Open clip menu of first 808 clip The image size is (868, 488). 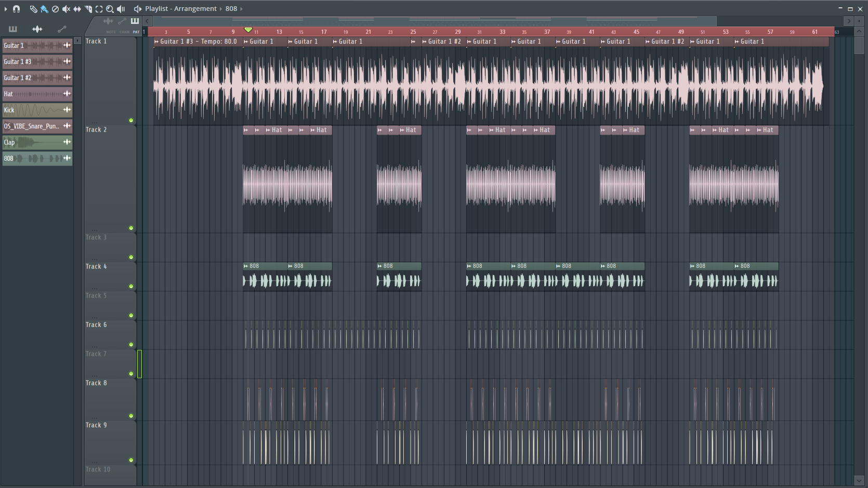point(246,266)
